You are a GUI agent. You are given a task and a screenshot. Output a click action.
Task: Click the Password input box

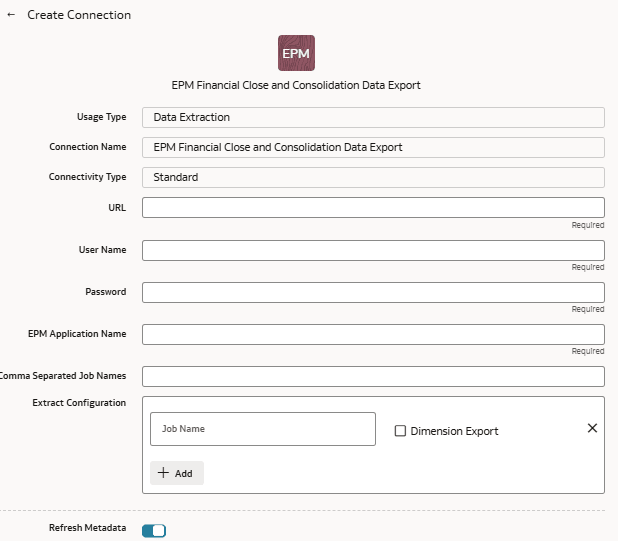point(373,292)
